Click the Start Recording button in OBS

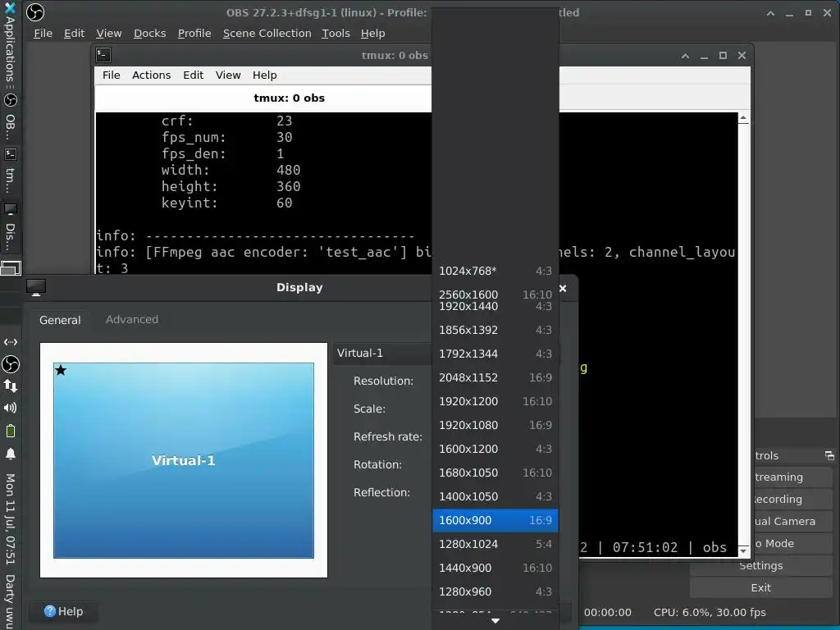click(x=792, y=499)
